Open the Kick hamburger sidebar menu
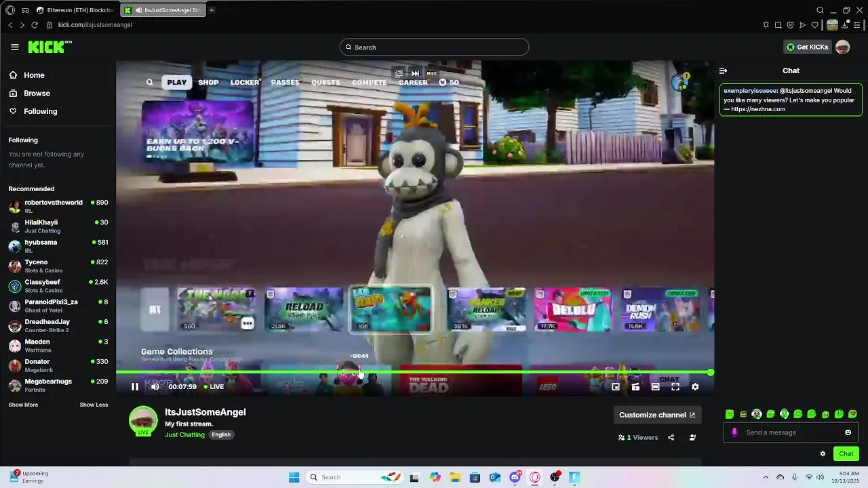 (15, 47)
